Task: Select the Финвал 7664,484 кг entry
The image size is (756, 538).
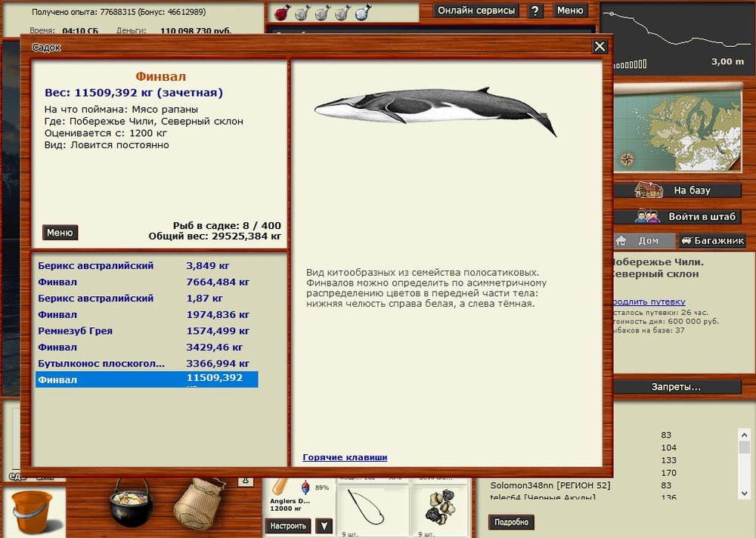Action: 58,282
